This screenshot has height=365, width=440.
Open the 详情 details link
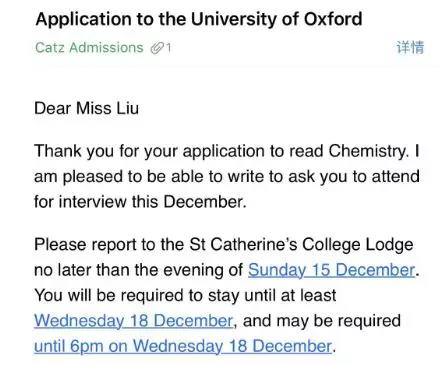(410, 47)
